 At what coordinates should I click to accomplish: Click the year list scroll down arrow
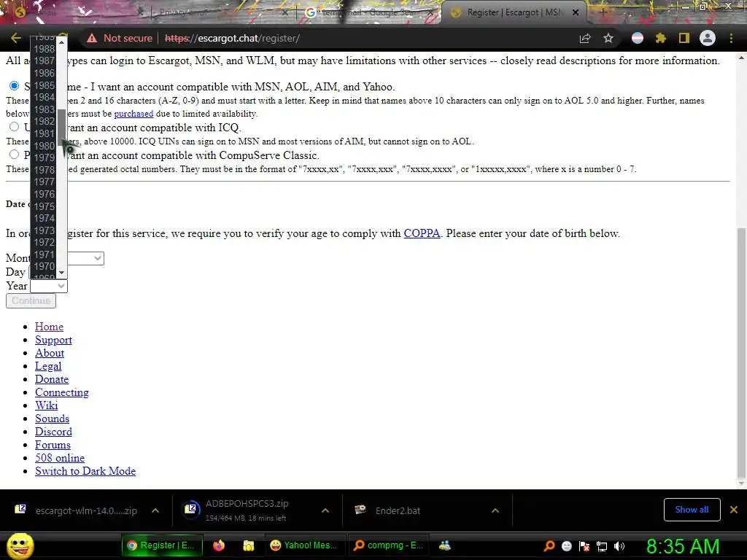(x=61, y=273)
